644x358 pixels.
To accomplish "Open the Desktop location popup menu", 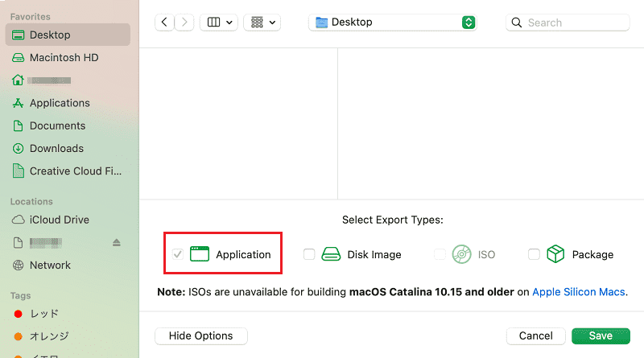I will (393, 23).
